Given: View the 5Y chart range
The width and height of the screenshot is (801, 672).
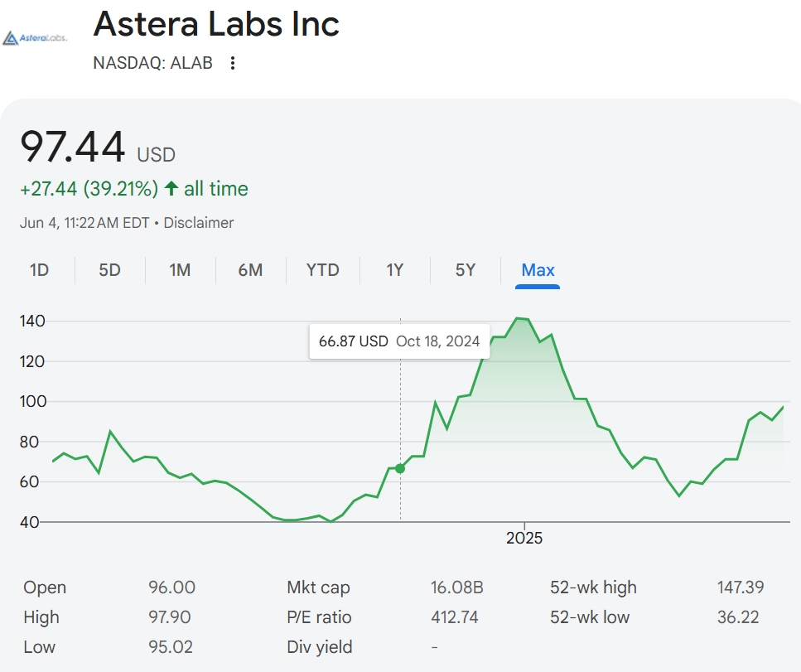Looking at the screenshot, I should (466, 270).
